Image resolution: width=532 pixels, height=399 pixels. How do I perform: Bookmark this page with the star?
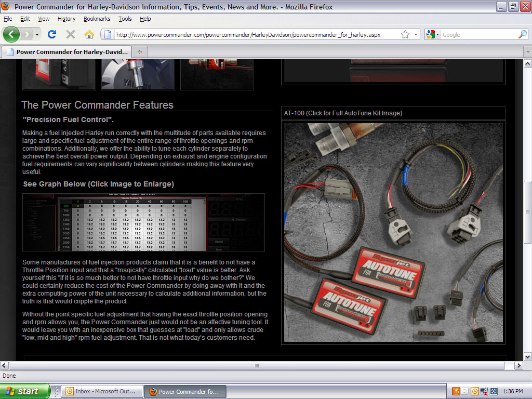[405, 34]
